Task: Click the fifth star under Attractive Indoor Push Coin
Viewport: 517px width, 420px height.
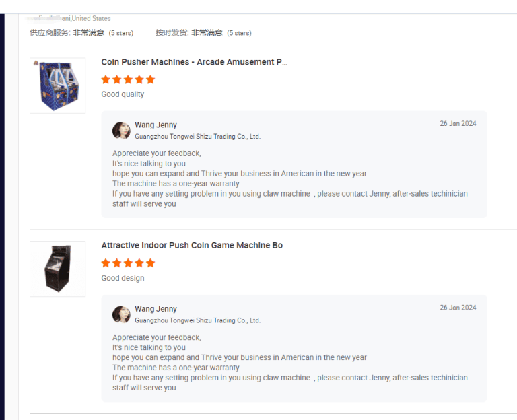Action: click(x=150, y=263)
